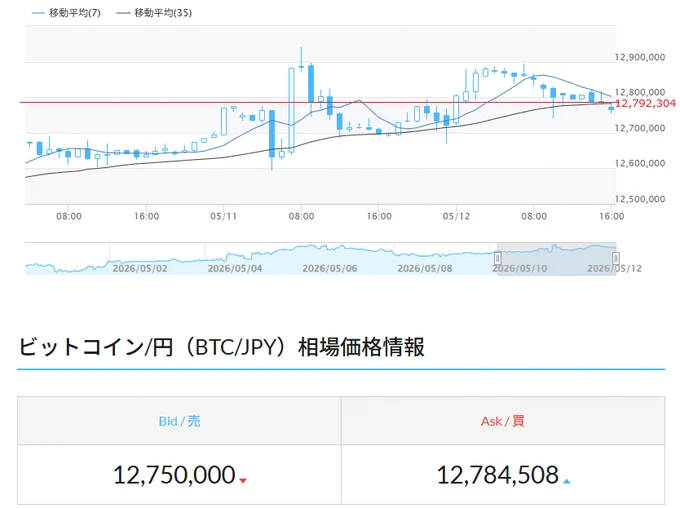
Task: Toggle the 移動平均(35) legend entry
Action: [x=154, y=13]
